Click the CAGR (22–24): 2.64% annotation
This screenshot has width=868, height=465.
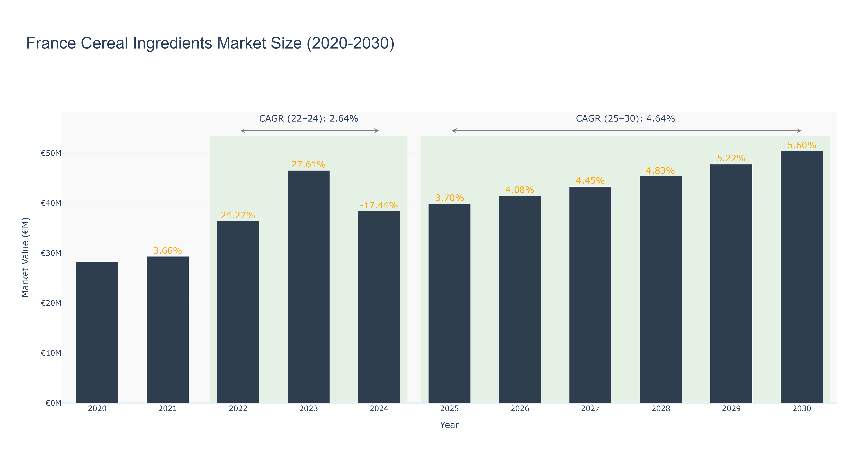(308, 119)
